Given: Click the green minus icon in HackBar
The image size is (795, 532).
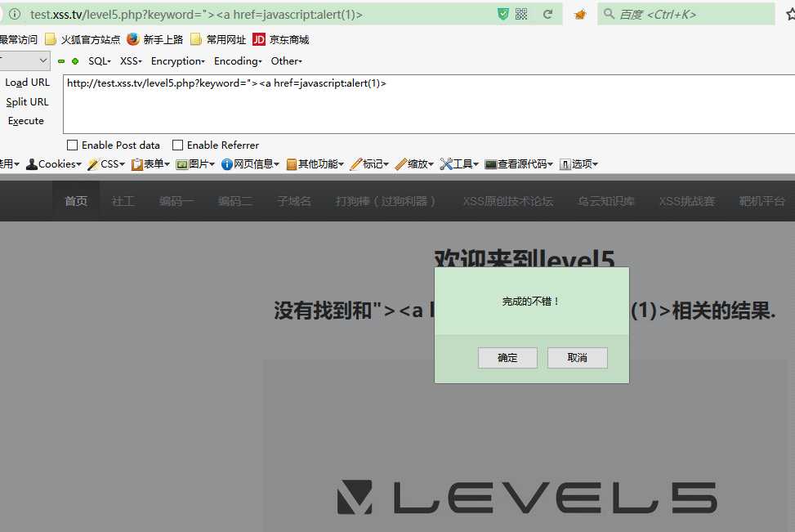Looking at the screenshot, I should pos(61,61).
